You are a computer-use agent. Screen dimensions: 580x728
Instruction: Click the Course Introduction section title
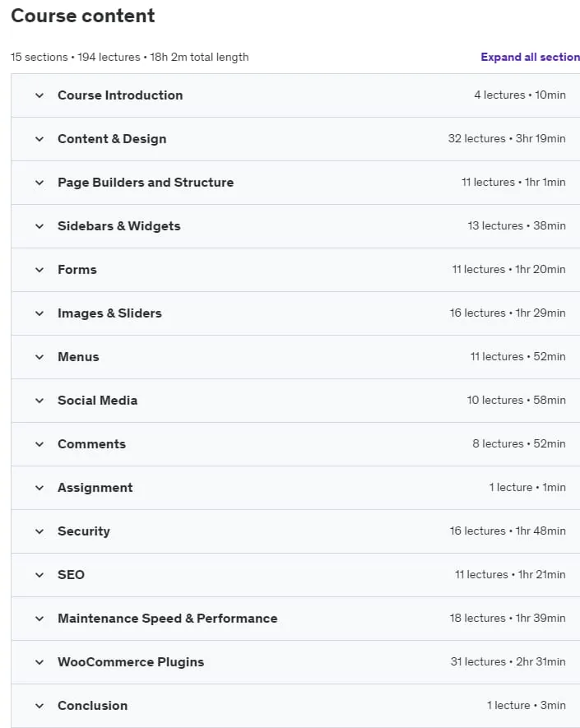120,95
